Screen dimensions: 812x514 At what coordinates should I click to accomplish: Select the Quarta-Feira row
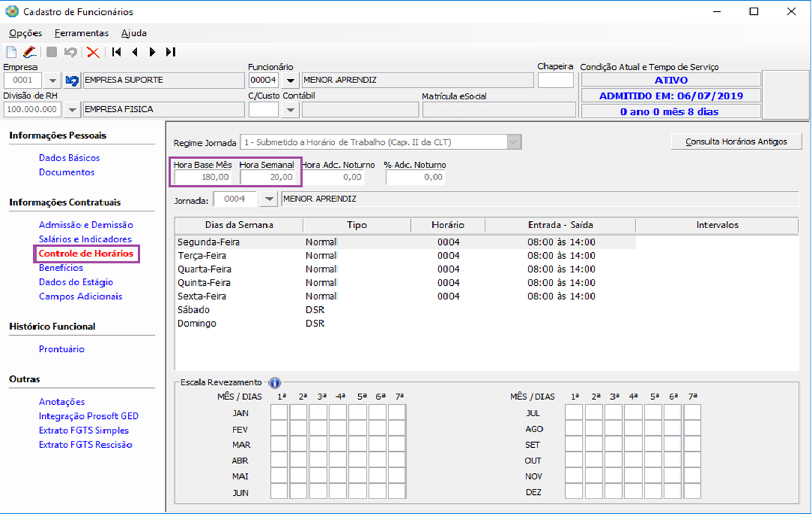pos(405,270)
